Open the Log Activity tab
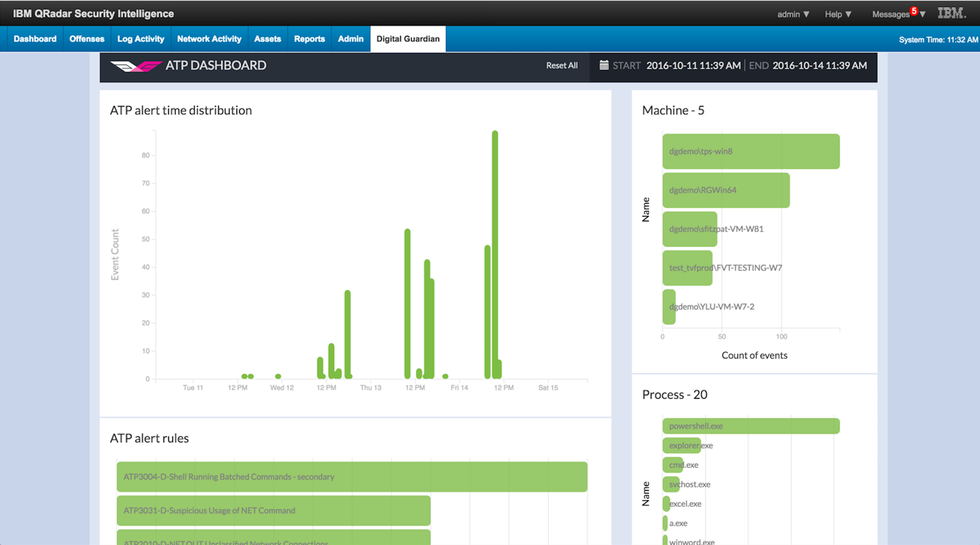980x545 pixels. tap(141, 39)
